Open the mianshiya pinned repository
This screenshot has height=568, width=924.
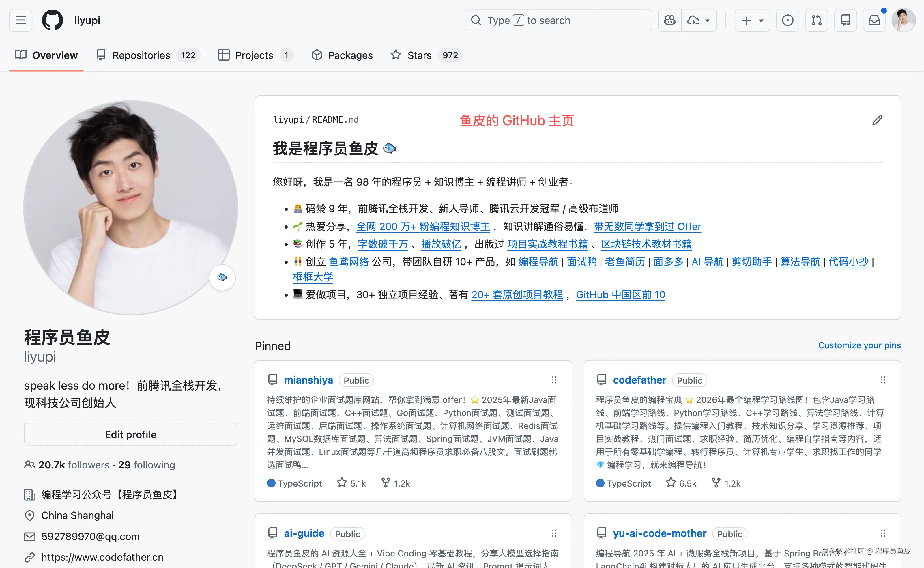click(x=308, y=380)
